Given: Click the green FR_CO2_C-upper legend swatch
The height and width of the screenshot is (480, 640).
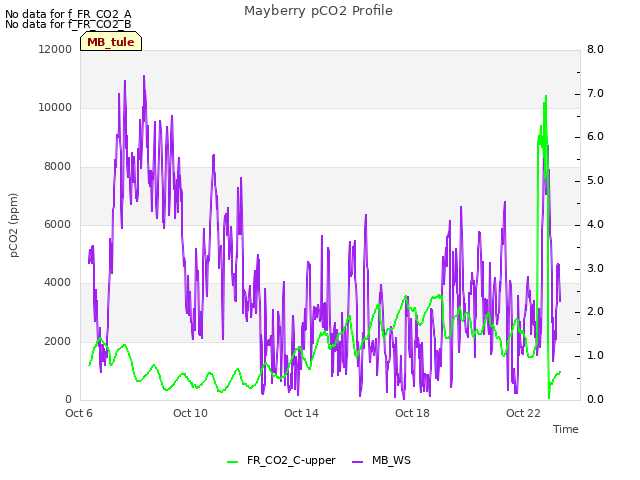Looking at the screenshot, I should 232,462.
